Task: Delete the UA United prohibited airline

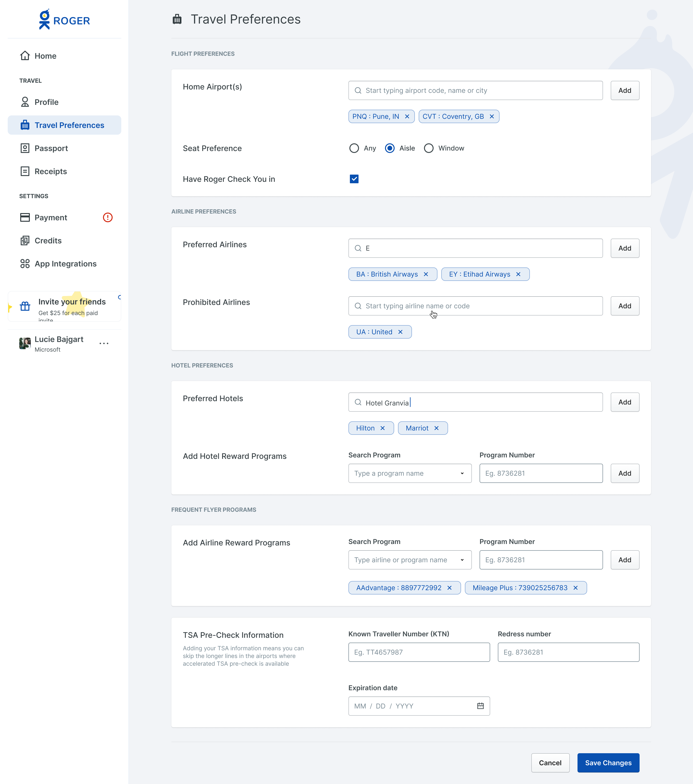Action: pyautogui.click(x=400, y=332)
